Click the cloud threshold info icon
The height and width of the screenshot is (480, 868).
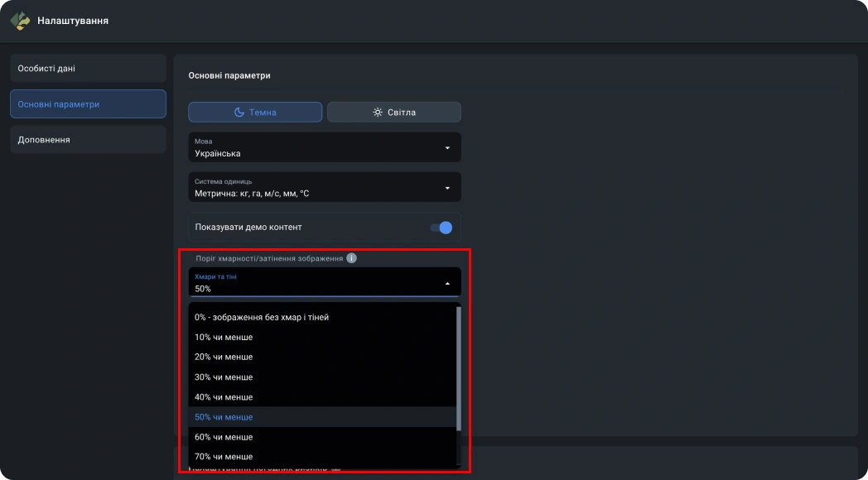[351, 258]
